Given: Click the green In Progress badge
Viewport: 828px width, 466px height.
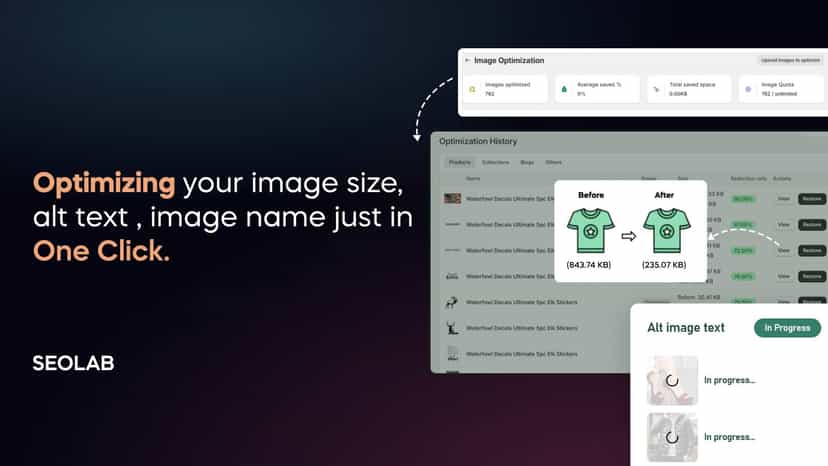Looking at the screenshot, I should tap(787, 328).
